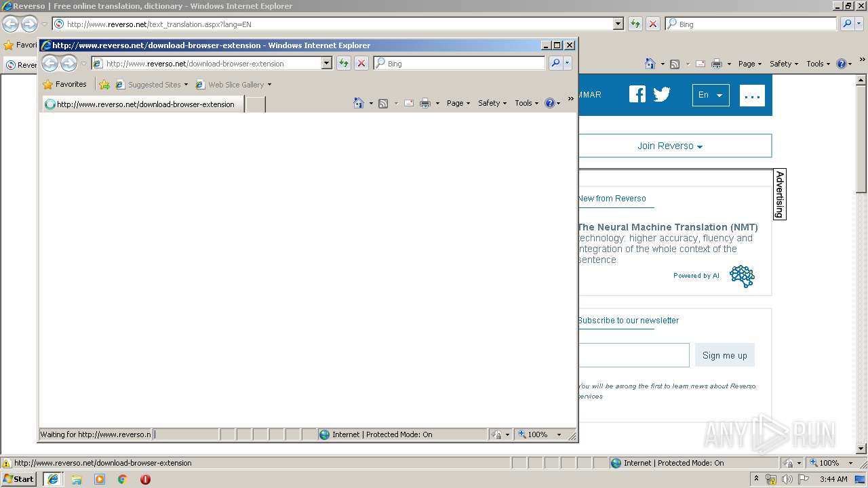Expand address dropdown in background window
This screenshot has height=488, width=868.
tap(618, 24)
